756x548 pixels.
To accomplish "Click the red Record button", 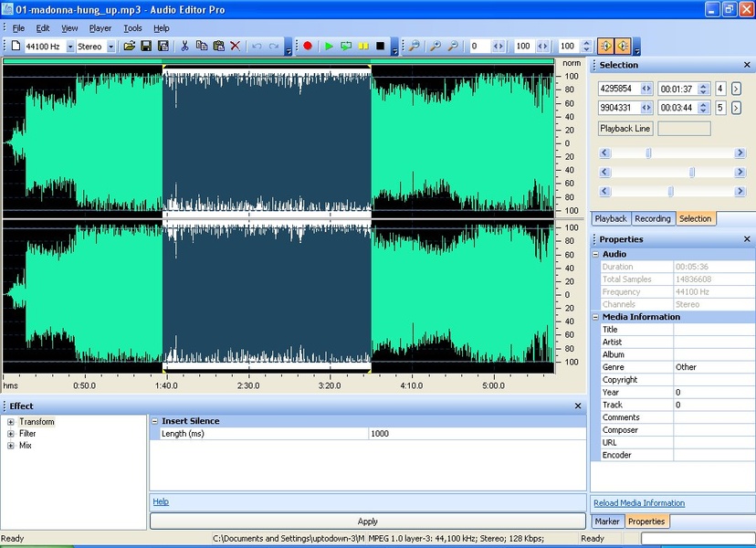I will pyautogui.click(x=308, y=46).
